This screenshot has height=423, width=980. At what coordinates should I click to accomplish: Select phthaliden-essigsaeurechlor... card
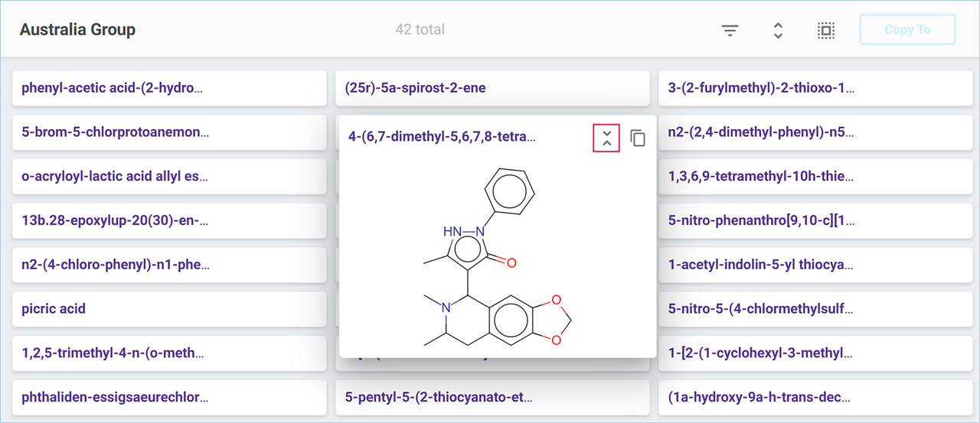click(x=169, y=398)
